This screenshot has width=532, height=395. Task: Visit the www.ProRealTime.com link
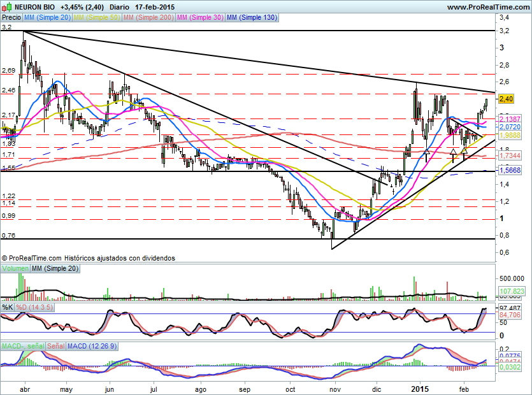tap(488, 7)
